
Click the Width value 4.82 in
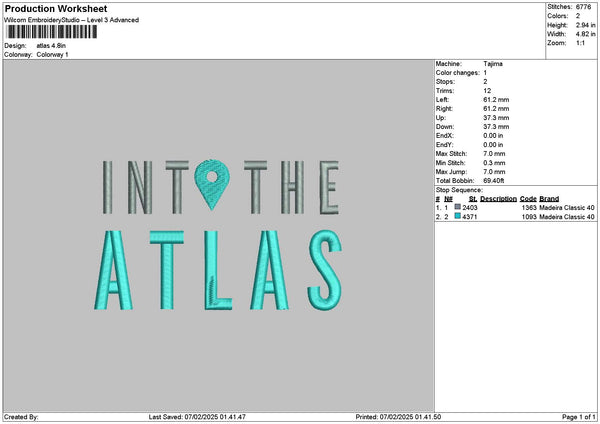(x=585, y=34)
